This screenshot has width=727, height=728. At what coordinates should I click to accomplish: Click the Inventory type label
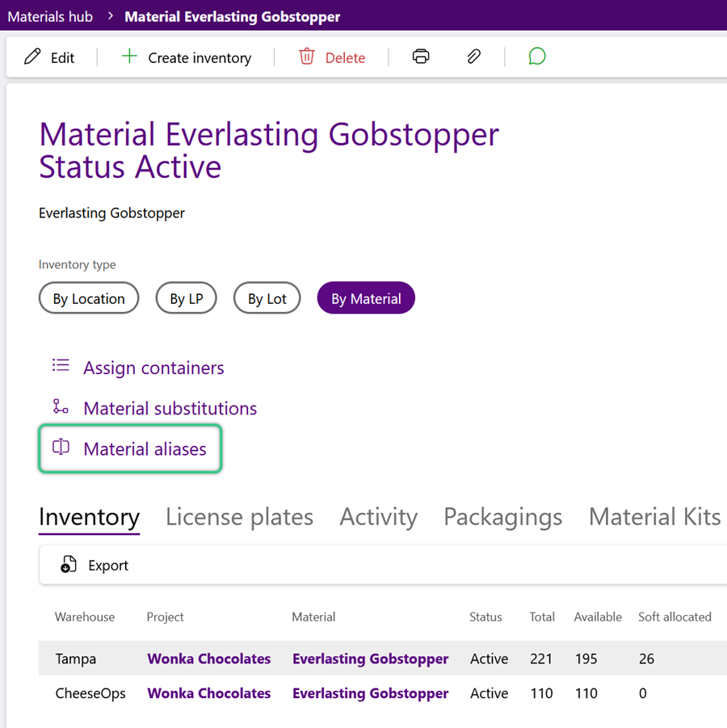[77, 265]
